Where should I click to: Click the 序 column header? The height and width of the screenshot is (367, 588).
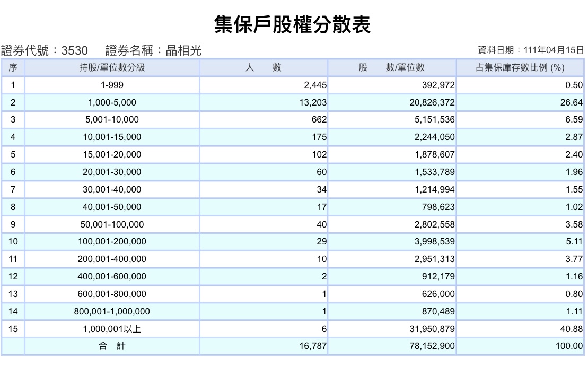click(13, 67)
